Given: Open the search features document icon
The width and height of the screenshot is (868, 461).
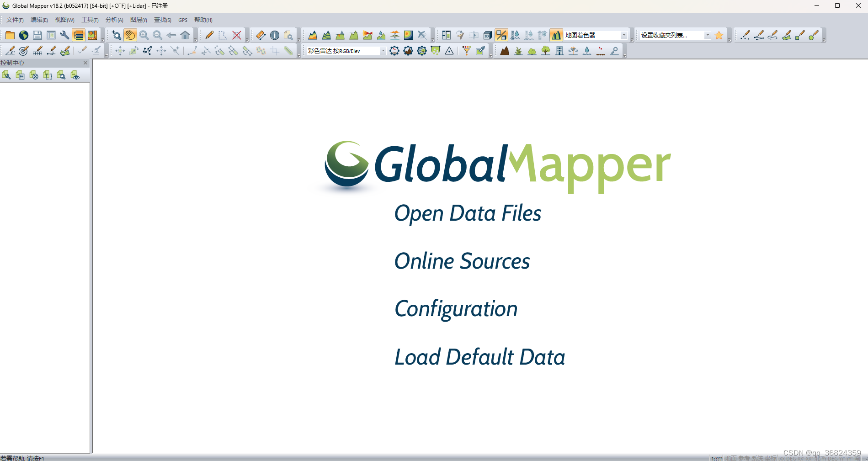Looking at the screenshot, I should click(x=288, y=35).
